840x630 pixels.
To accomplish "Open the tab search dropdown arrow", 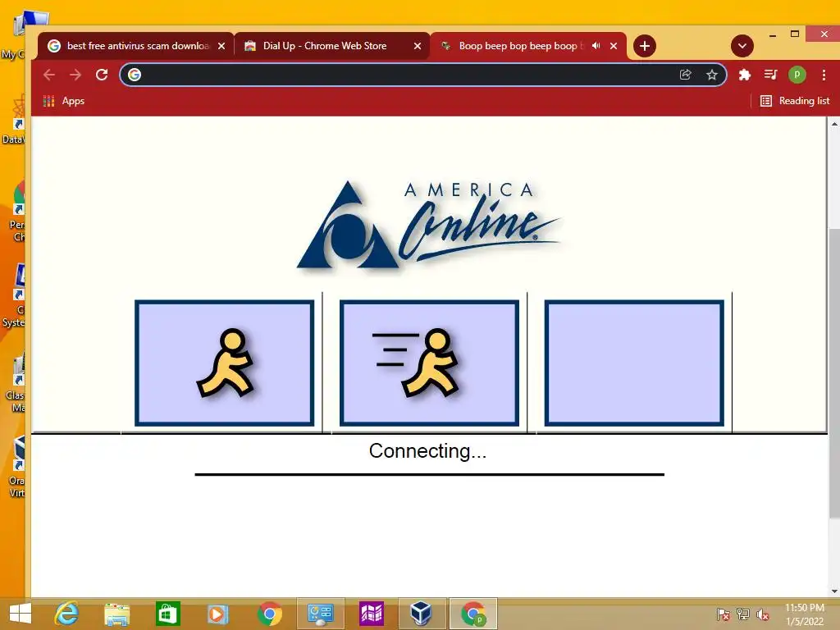I will (742, 46).
